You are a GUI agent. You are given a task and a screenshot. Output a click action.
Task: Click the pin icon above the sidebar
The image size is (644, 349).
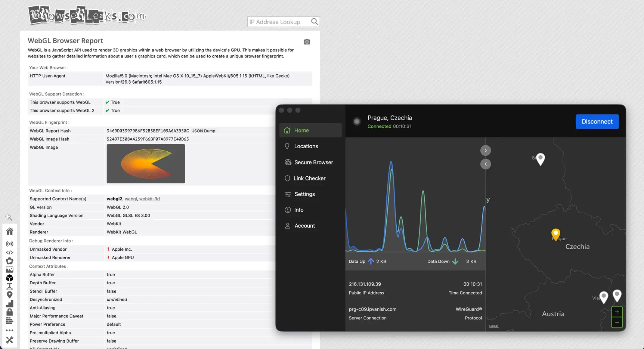click(x=9, y=217)
